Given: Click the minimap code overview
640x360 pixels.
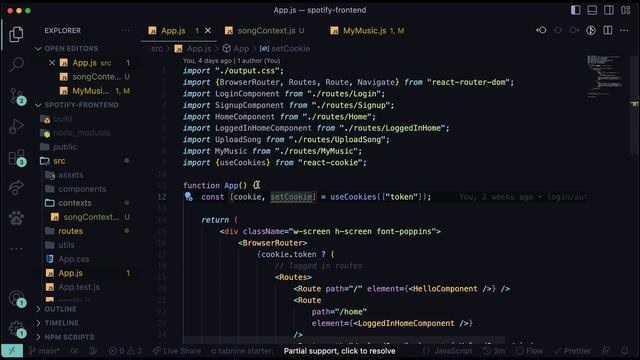Looking at the screenshot, I should pyautogui.click(x=605, y=77).
